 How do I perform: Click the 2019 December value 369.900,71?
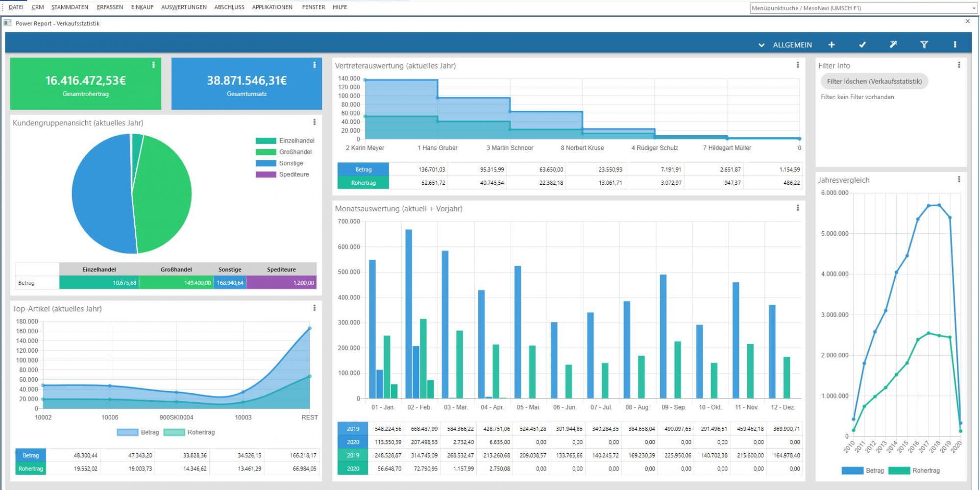(786, 429)
